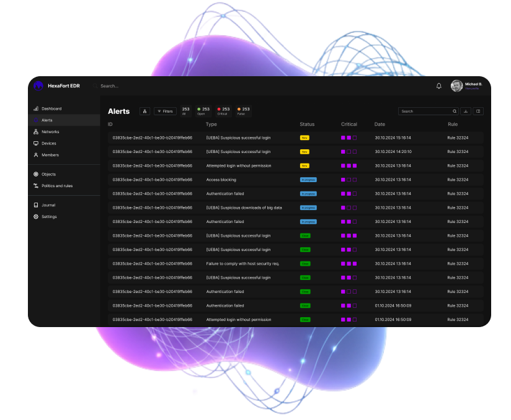Click the Devices monitor icon in the sidebar
Viewport: 511px width, 420px height.
point(36,143)
